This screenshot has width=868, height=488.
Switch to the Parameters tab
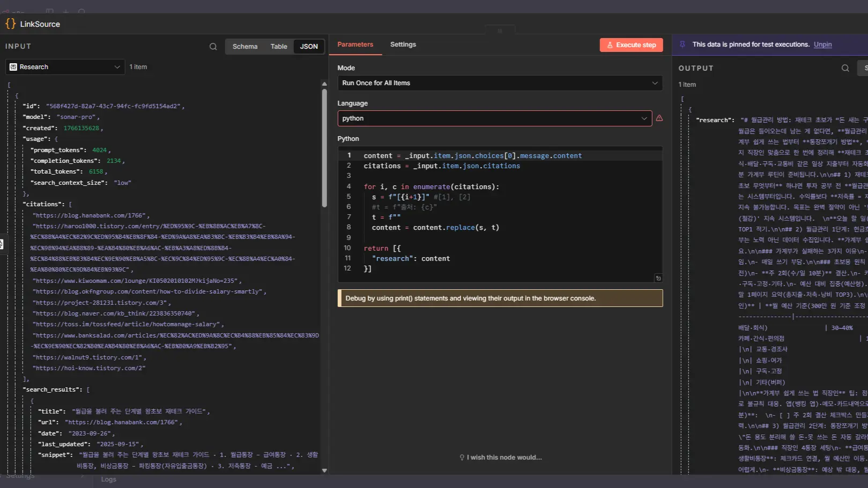[355, 44]
